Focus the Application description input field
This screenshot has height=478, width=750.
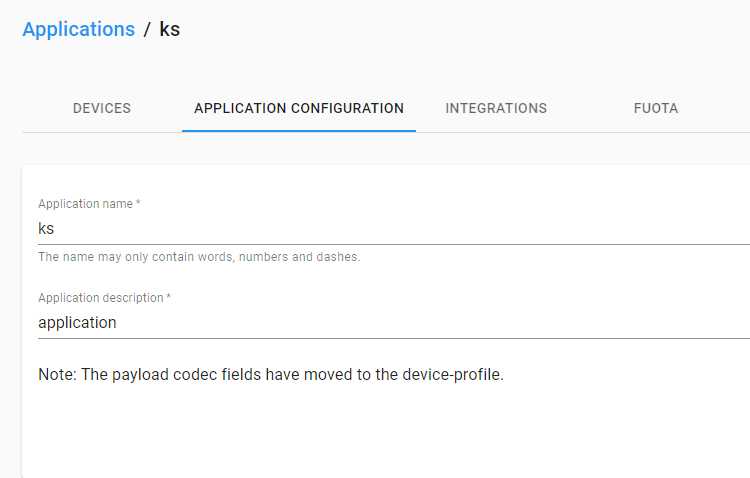(x=394, y=322)
